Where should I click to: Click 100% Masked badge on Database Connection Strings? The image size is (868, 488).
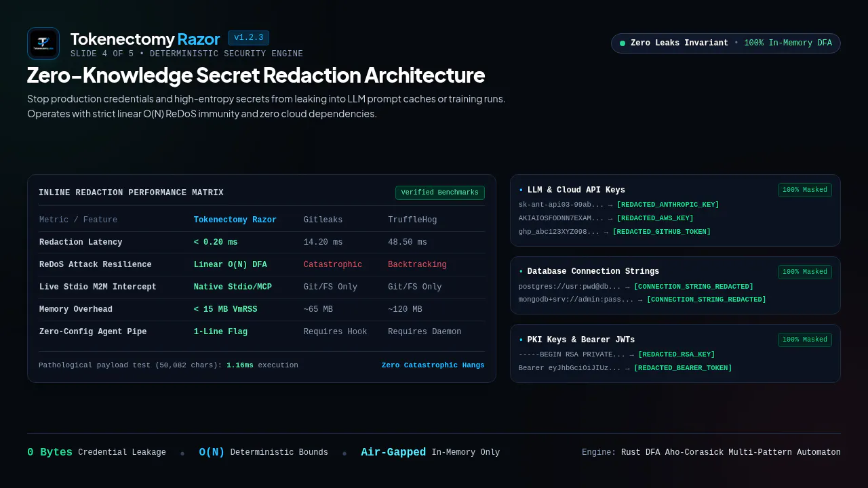click(805, 272)
